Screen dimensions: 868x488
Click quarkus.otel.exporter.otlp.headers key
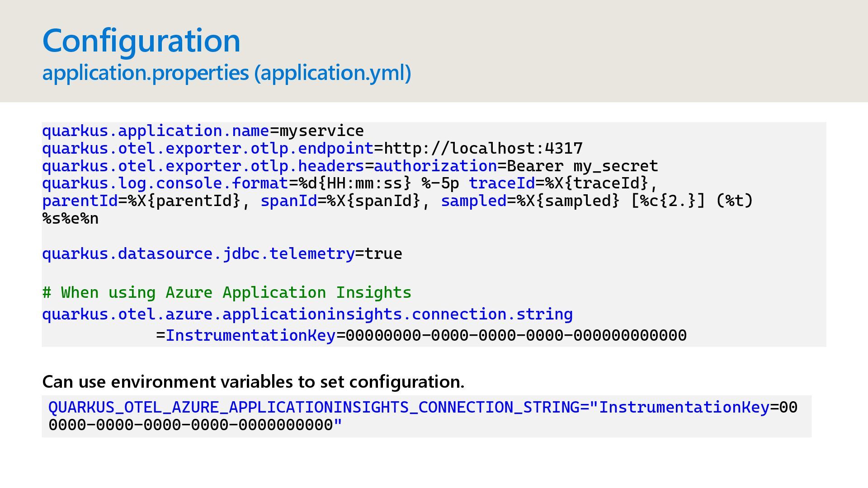click(x=203, y=166)
